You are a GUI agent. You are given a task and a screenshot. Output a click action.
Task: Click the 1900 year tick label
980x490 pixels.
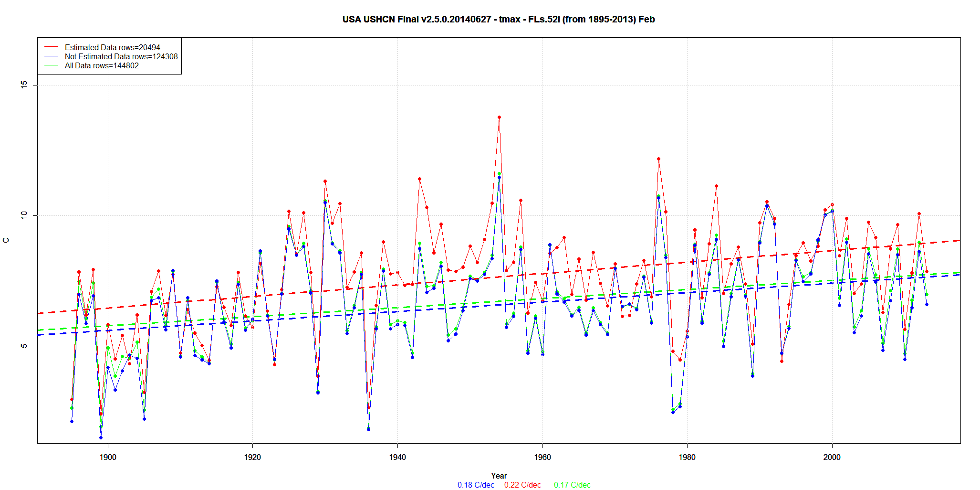(108, 457)
